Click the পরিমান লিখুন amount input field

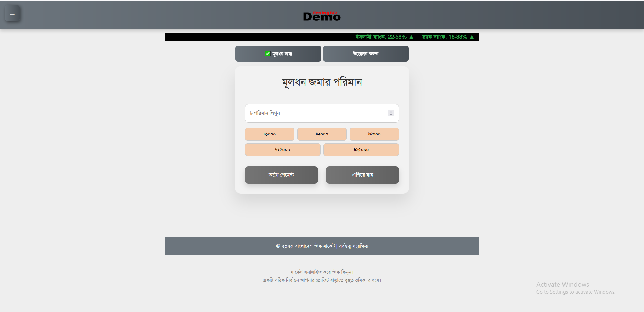315,113
